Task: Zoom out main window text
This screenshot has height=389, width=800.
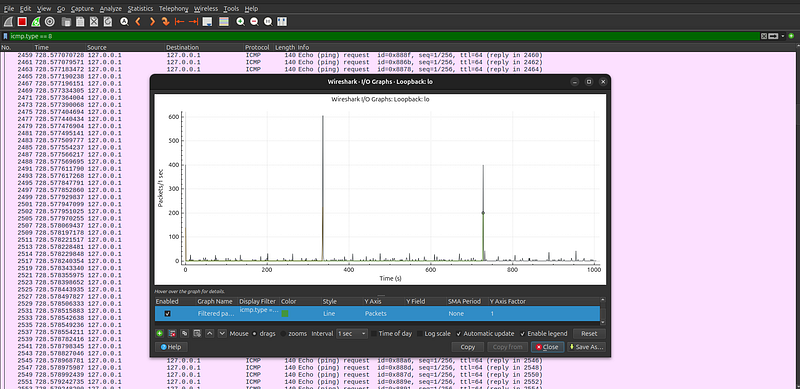Action: tap(254, 21)
